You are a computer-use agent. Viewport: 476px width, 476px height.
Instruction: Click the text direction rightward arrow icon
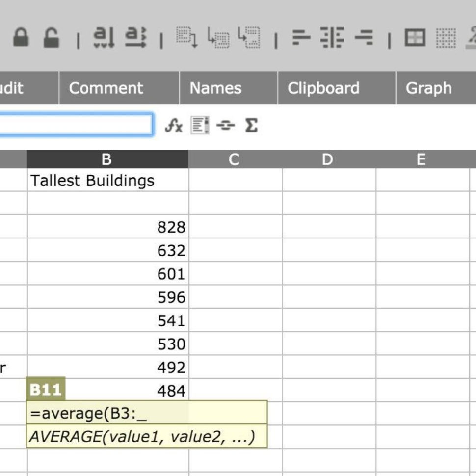[135, 38]
